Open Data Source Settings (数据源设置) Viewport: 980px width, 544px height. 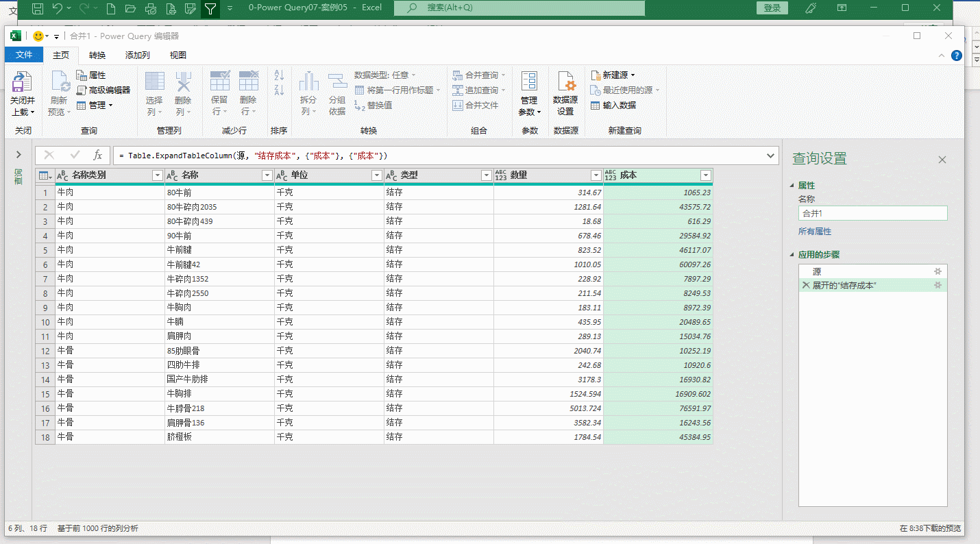click(566, 95)
